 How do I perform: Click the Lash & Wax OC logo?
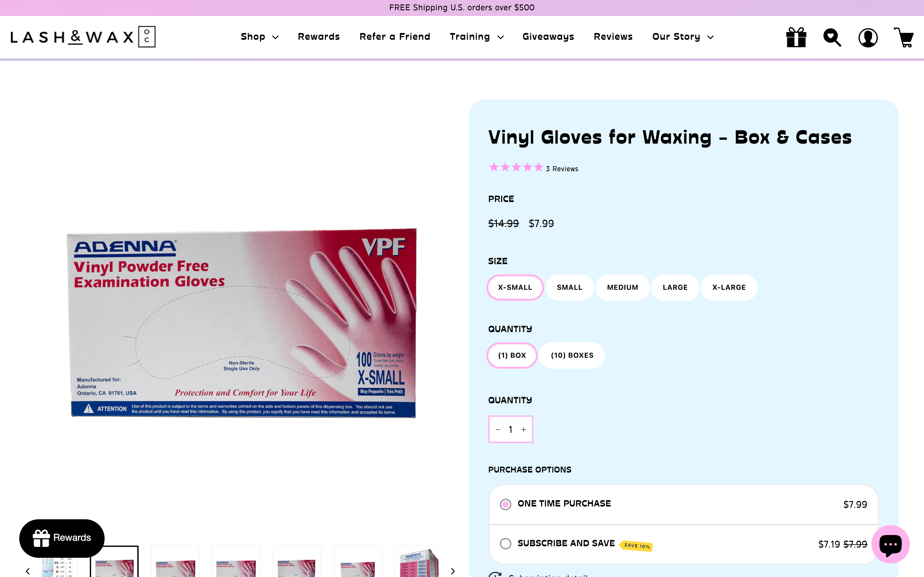[x=83, y=37]
